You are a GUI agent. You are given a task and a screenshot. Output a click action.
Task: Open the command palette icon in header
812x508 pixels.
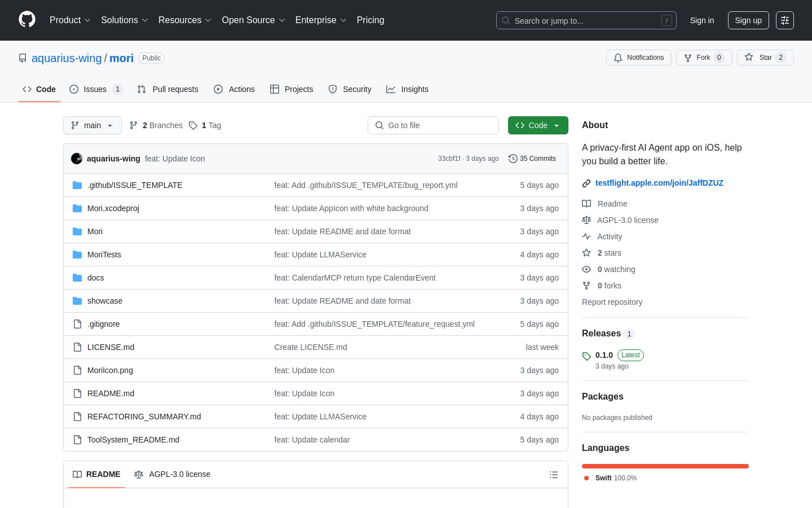point(785,20)
